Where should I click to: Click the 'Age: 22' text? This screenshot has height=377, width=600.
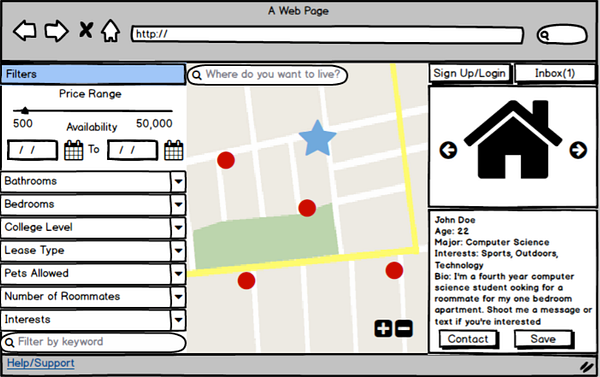[x=452, y=231]
